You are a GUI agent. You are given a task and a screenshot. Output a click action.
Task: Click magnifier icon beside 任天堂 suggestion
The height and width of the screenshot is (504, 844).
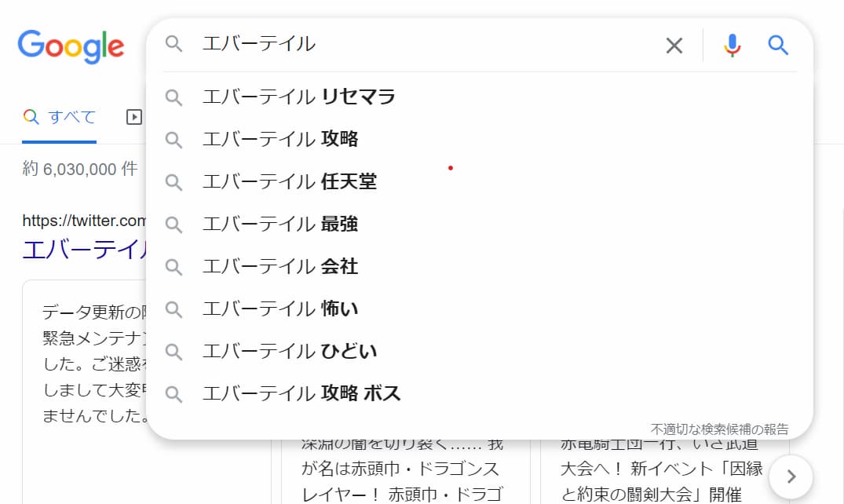tap(174, 182)
